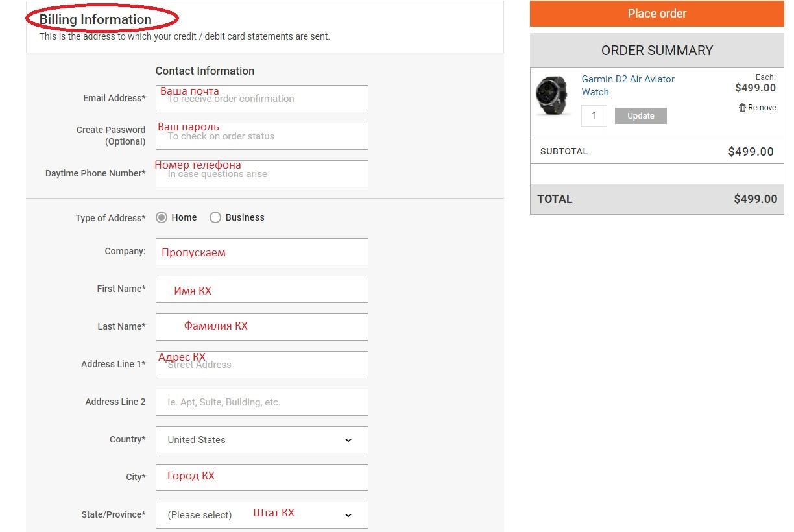Screen dimensions: 794x532
Task: Click the Billing Information heading
Action: coord(95,19)
